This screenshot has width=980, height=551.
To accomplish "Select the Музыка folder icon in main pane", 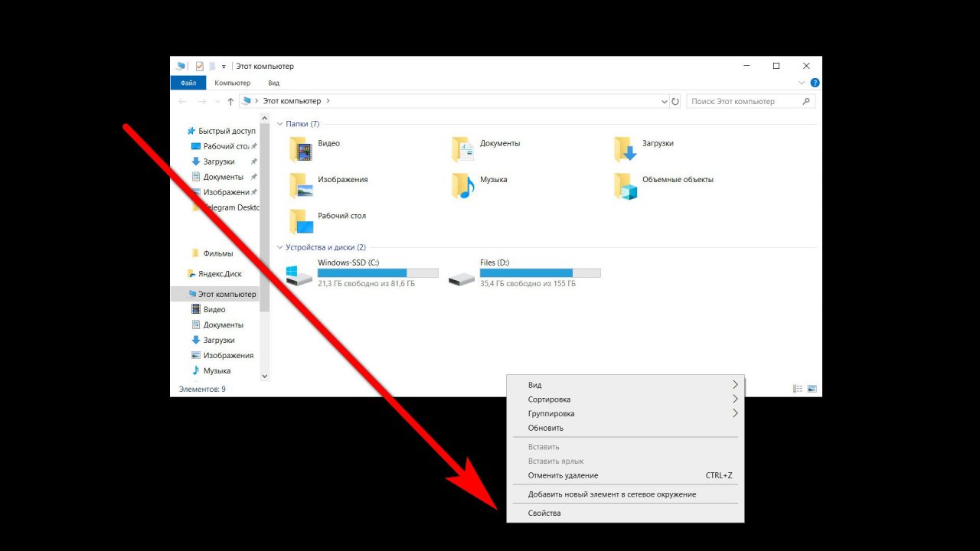I will [x=463, y=185].
